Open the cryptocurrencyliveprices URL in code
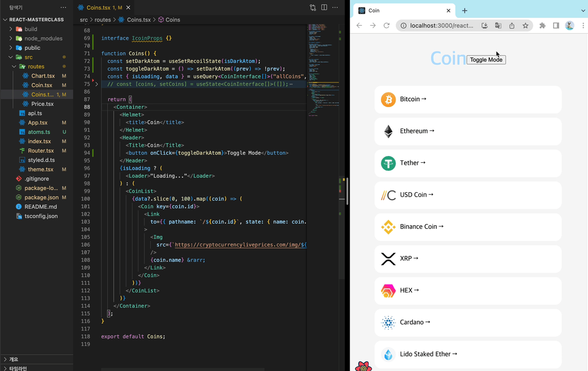 click(240, 245)
